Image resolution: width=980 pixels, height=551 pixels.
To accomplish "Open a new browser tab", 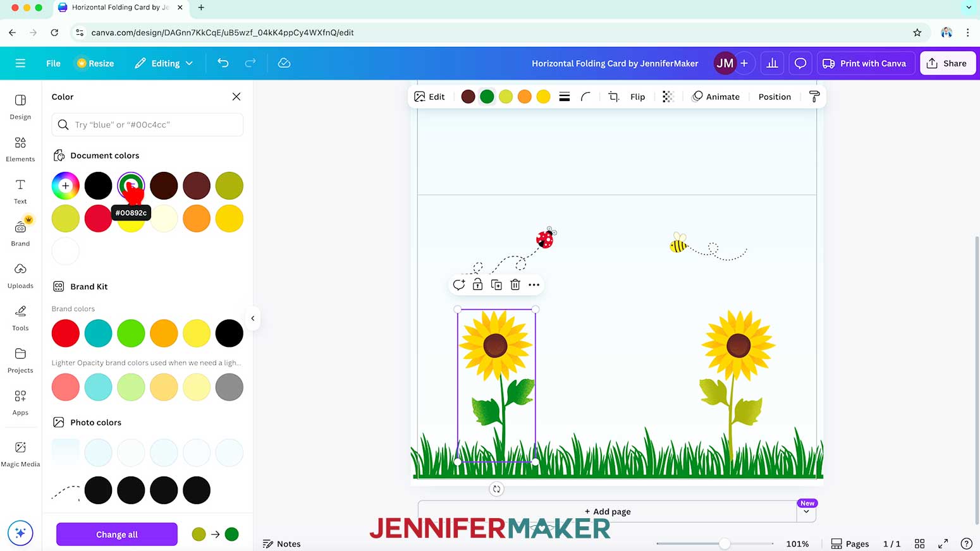I will 201,8.
